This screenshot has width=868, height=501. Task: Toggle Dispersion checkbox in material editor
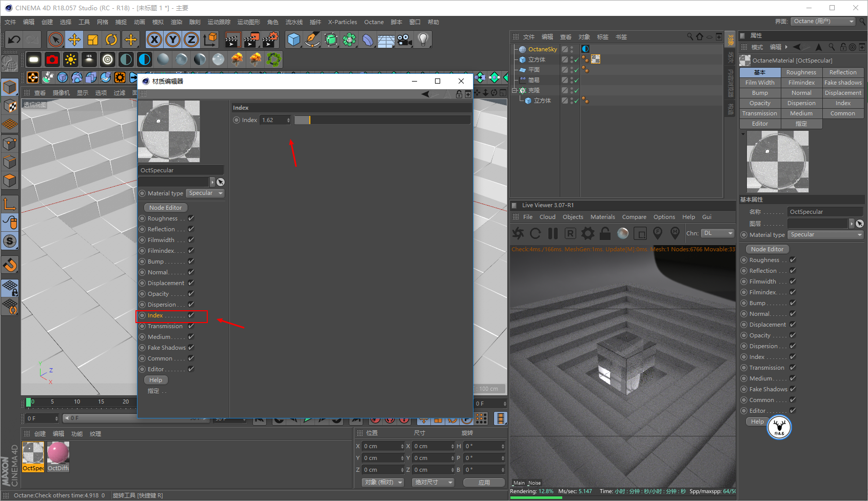pos(191,304)
